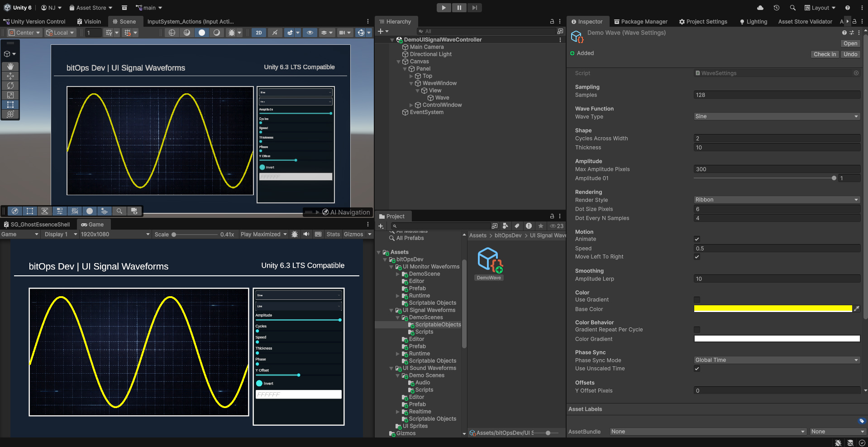Open the Lighting tab
Viewport: 868px width, 447px height.
coord(754,21)
